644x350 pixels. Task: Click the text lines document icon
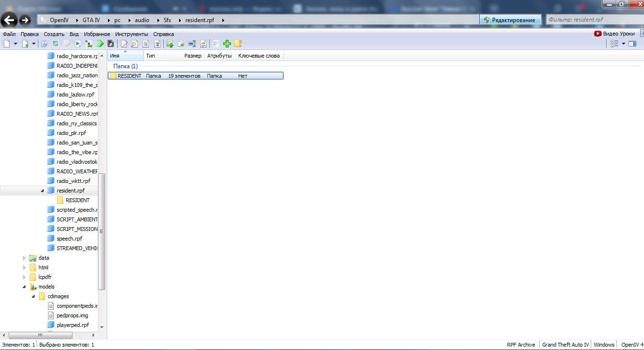pyautogui.click(x=146, y=44)
